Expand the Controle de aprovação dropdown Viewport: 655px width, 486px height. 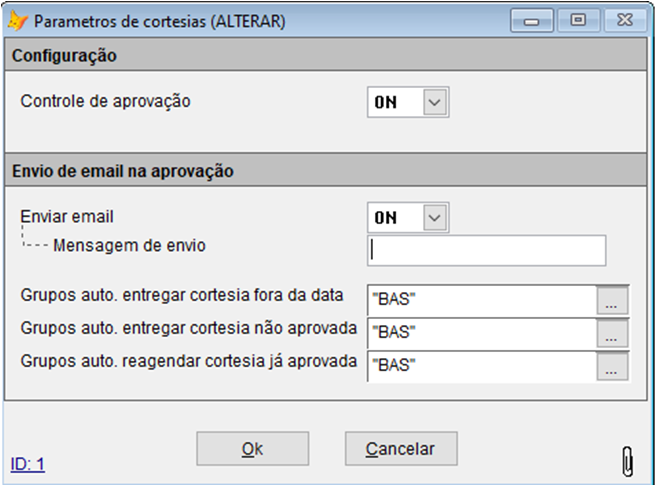click(433, 102)
